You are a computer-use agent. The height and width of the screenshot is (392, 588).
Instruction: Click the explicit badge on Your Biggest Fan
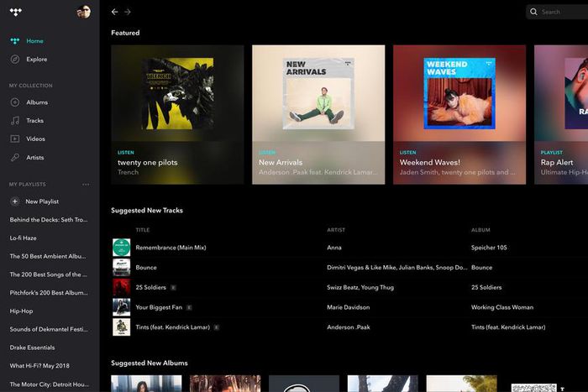[189, 307]
